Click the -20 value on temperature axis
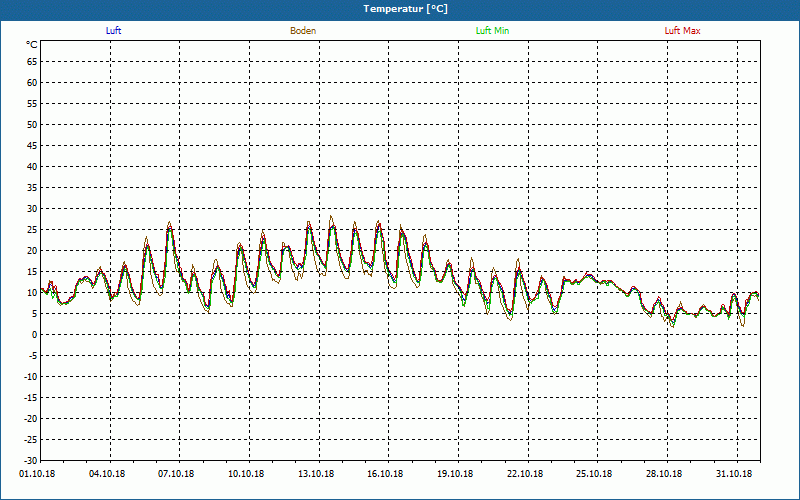 point(31,418)
